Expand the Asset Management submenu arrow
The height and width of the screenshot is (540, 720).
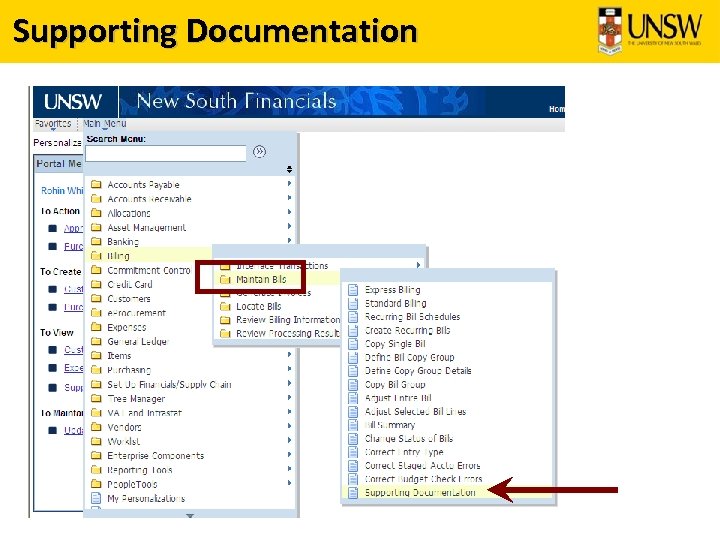[289, 226]
